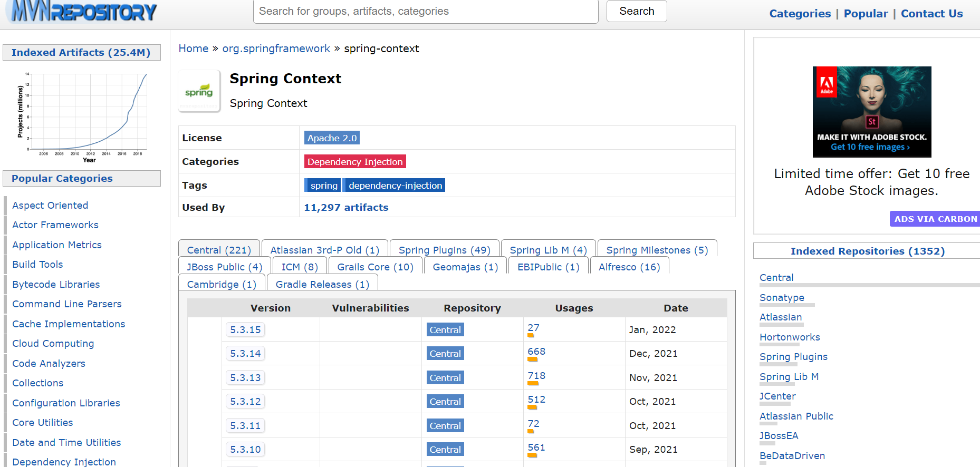Open Code Analyzers category

[x=49, y=364]
